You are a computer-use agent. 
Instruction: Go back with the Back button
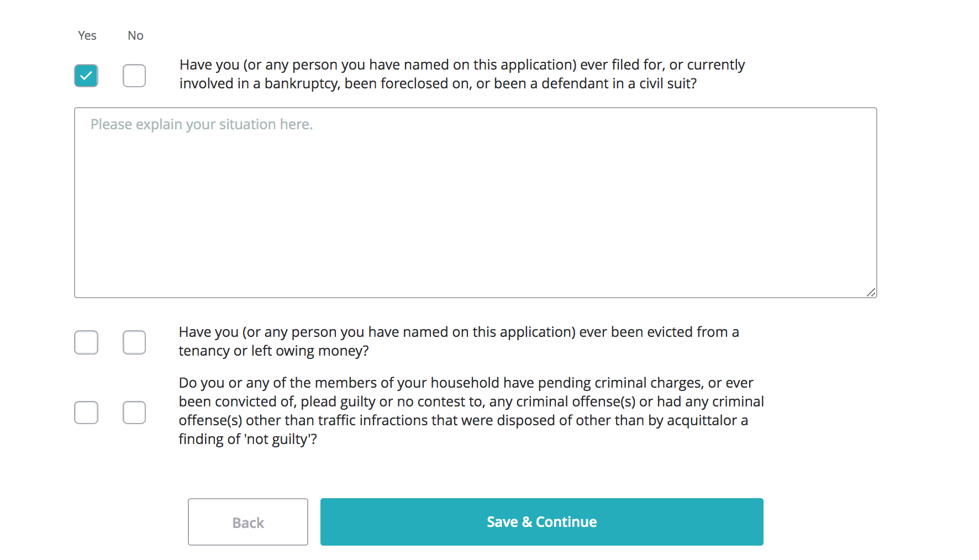pyautogui.click(x=248, y=522)
